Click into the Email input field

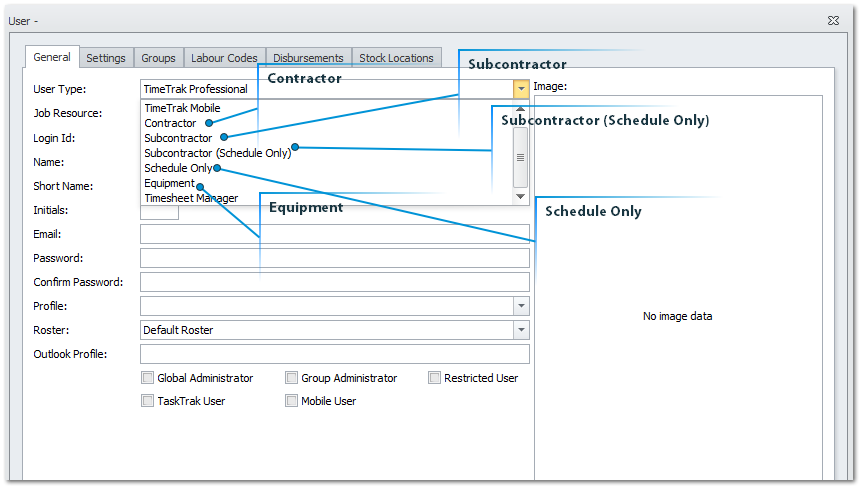(334, 234)
